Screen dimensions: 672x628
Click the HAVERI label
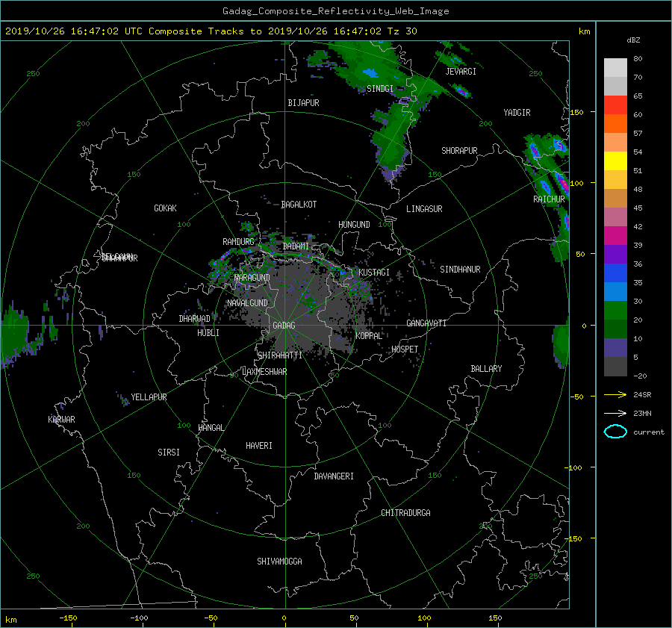(259, 446)
